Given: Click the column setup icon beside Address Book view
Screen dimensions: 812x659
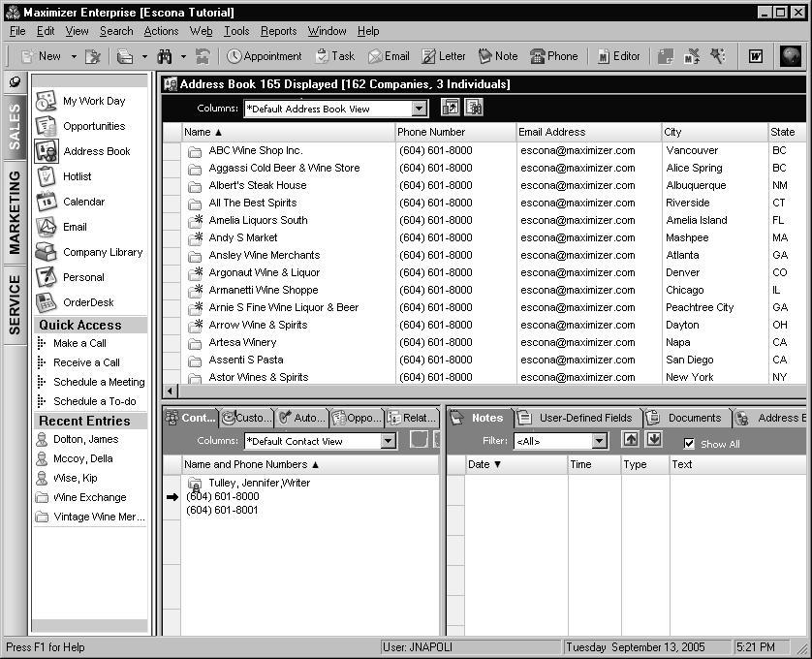Looking at the screenshot, I should tap(450, 108).
